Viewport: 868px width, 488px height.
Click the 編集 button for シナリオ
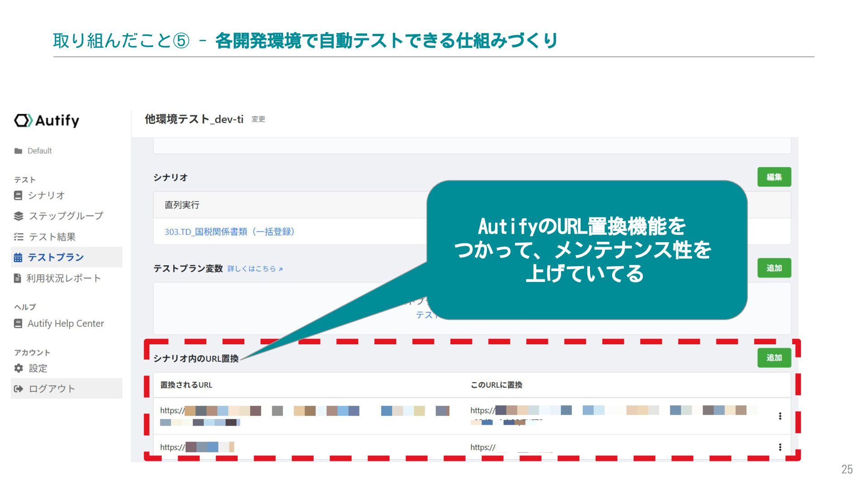click(x=774, y=177)
